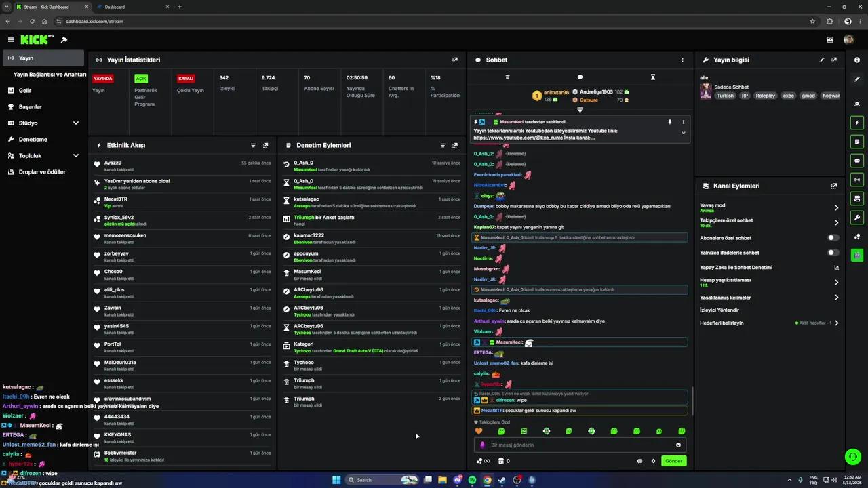
Task: Pop out the Etkinlik Akışı panel
Action: (x=266, y=145)
